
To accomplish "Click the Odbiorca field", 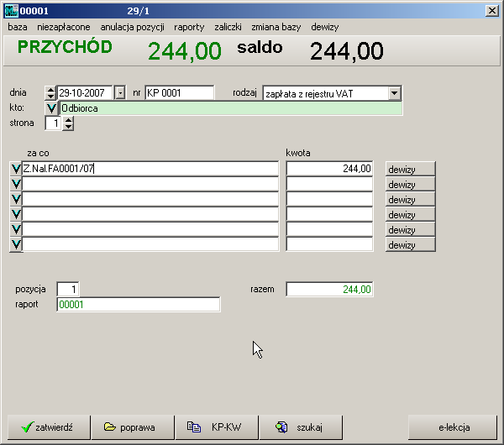I will tap(230, 108).
